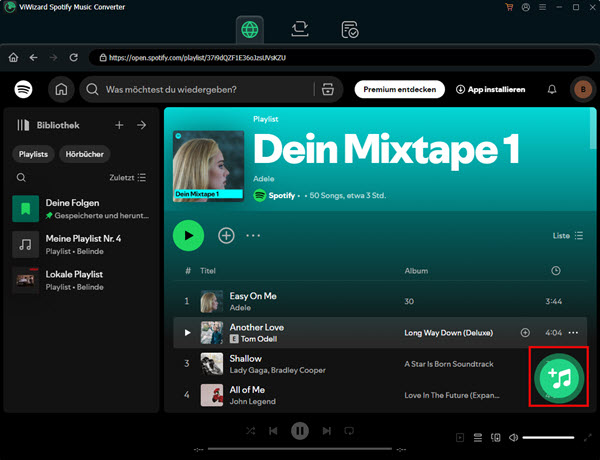Skip to next track

click(326, 431)
